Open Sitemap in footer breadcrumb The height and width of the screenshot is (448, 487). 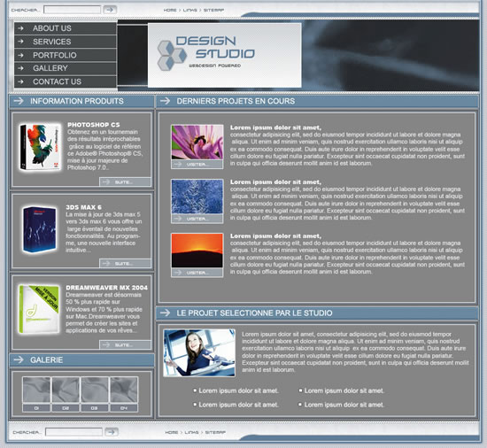tap(215, 432)
